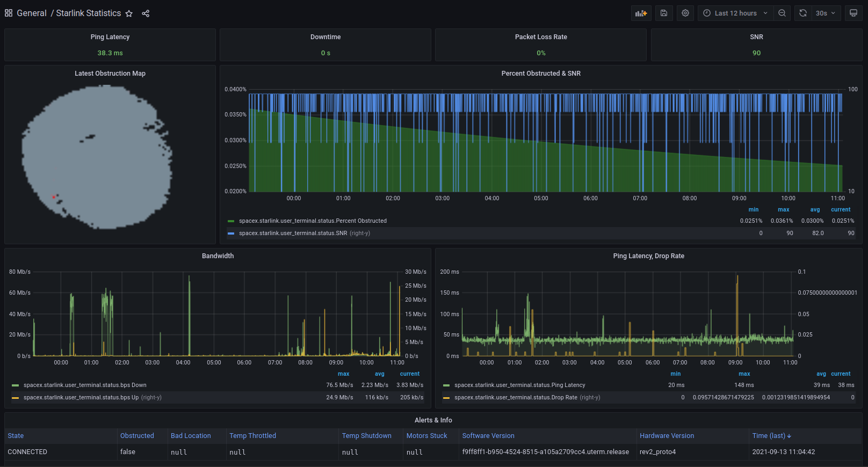This screenshot has width=868, height=467.
Task: Click the yellow bps Up color swatch
Action: point(15,398)
